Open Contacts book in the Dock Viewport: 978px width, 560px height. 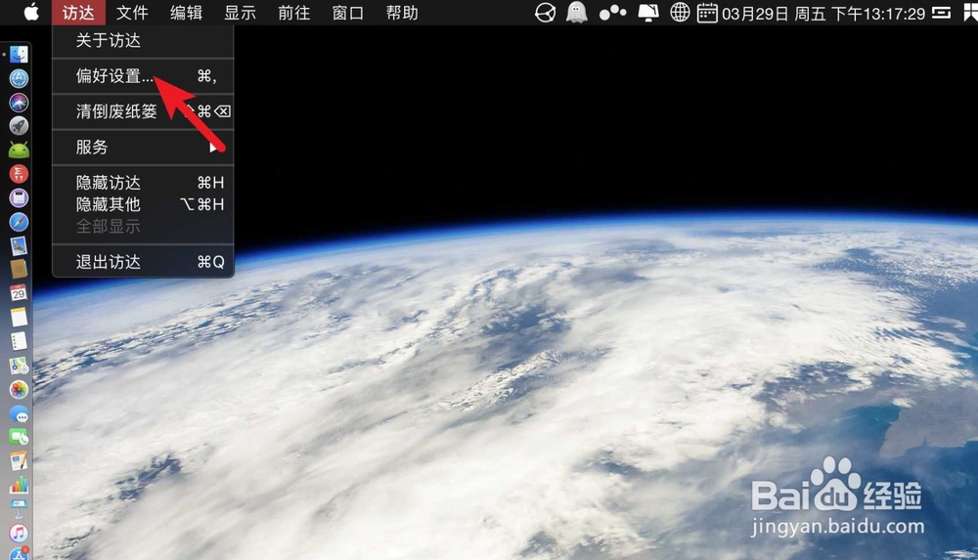pyautogui.click(x=19, y=270)
